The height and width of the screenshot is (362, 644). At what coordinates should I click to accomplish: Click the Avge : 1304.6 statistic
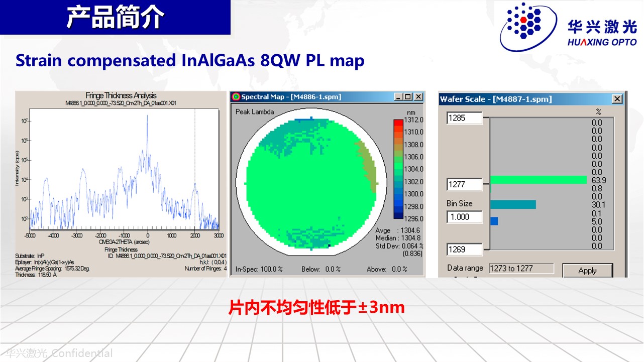pyautogui.click(x=399, y=230)
